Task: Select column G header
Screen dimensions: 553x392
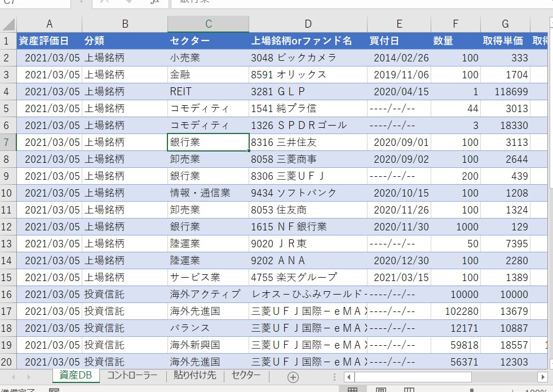Action: pyautogui.click(x=505, y=24)
